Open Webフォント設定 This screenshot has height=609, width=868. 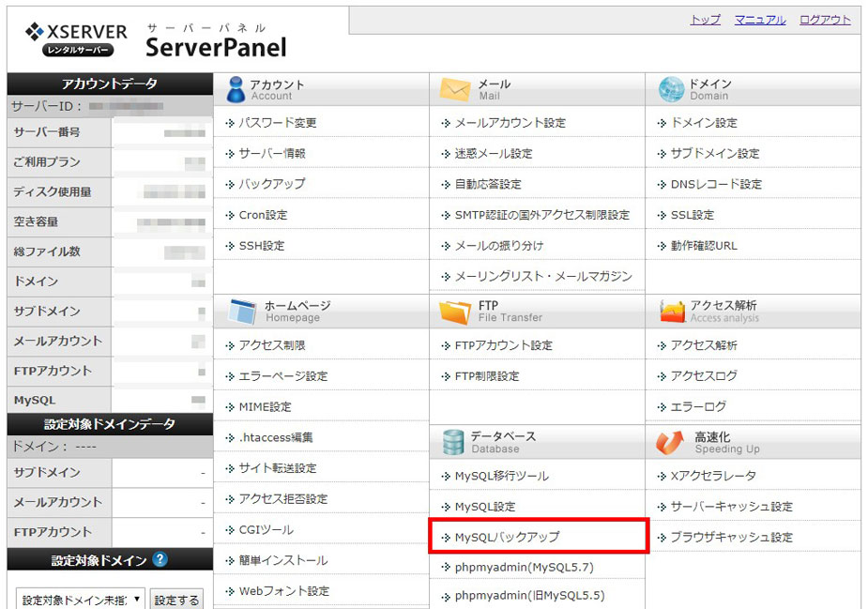click(284, 591)
